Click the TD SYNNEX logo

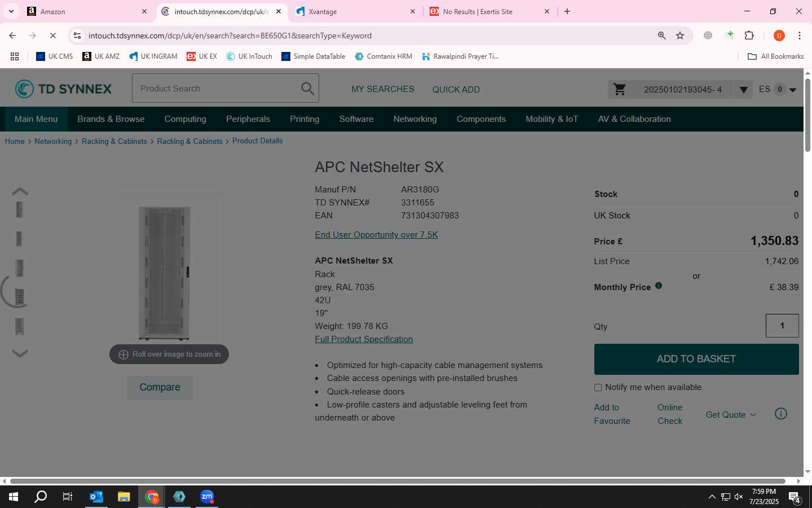pyautogui.click(x=63, y=89)
